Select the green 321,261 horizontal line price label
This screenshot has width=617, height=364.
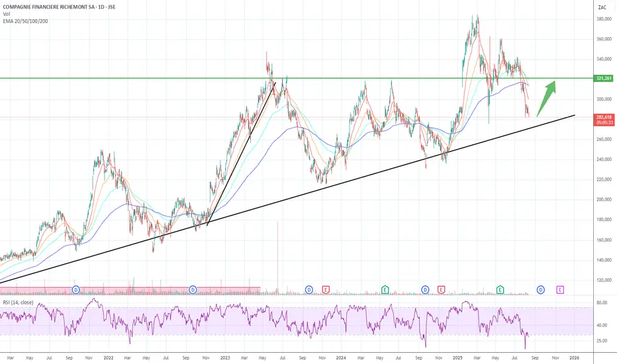pyautogui.click(x=604, y=78)
